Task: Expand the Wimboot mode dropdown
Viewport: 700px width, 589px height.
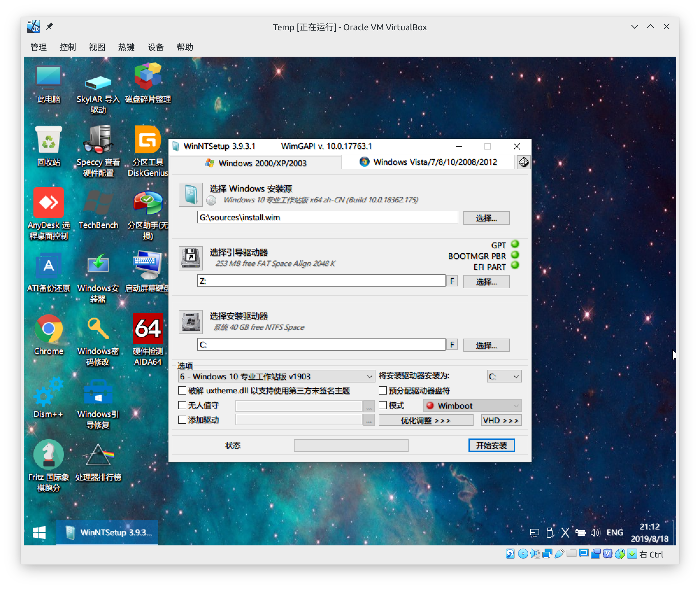Action: click(473, 406)
